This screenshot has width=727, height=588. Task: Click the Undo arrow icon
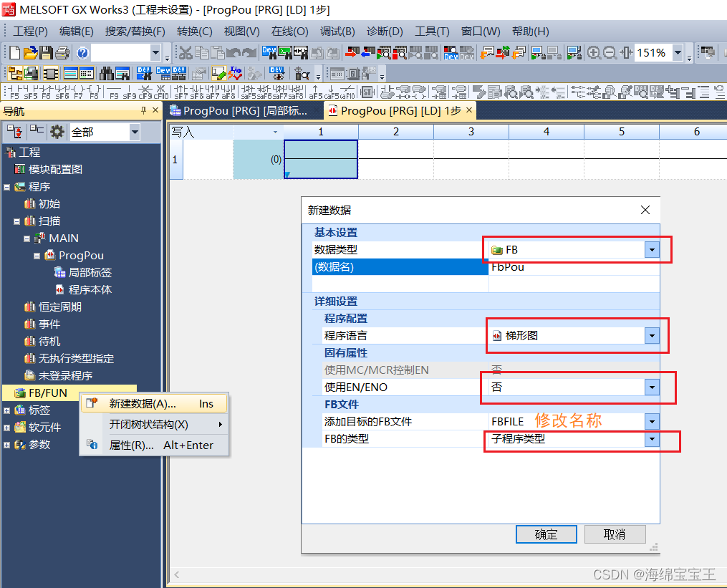(233, 52)
